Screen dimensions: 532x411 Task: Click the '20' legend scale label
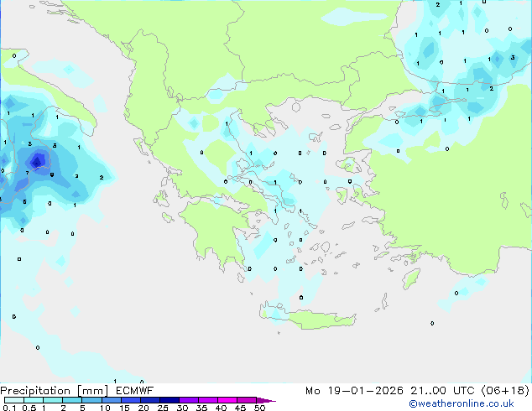point(143,408)
